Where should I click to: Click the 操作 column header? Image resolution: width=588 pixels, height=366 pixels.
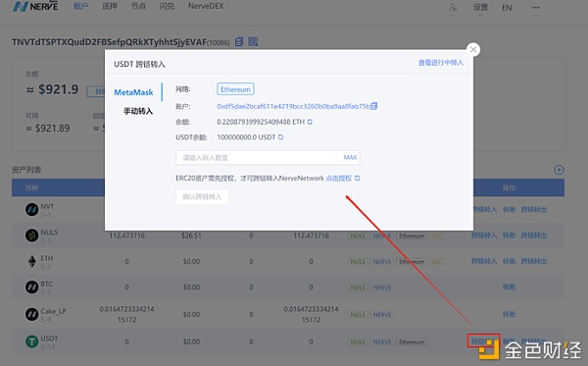pos(509,187)
